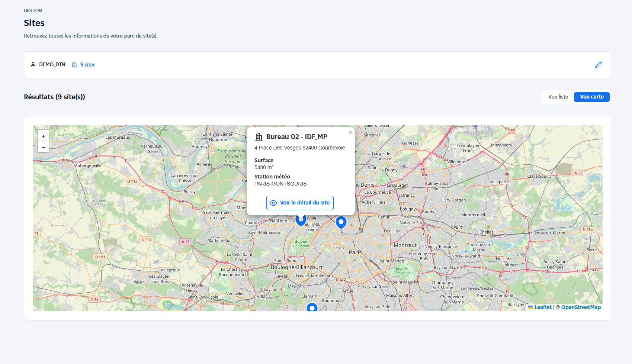Click the building icon before the 9 sites link
632x364 pixels.
click(x=74, y=64)
